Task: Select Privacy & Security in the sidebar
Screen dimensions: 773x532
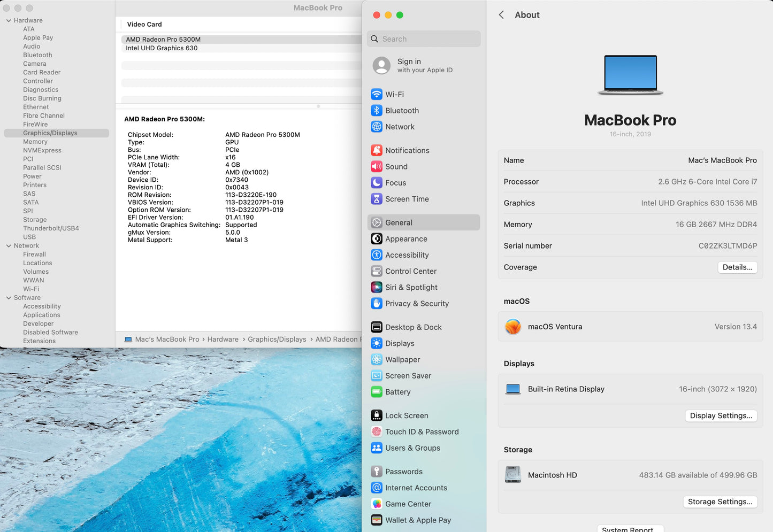Action: 417,304
